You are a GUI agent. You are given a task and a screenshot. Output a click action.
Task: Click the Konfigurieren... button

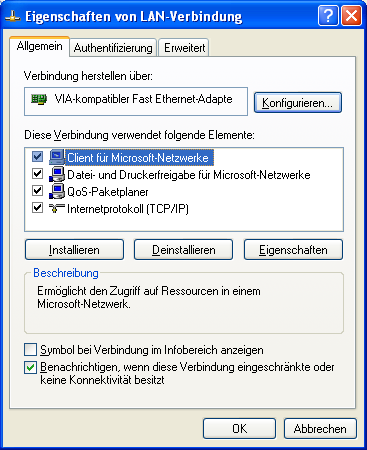pyautogui.click(x=298, y=102)
